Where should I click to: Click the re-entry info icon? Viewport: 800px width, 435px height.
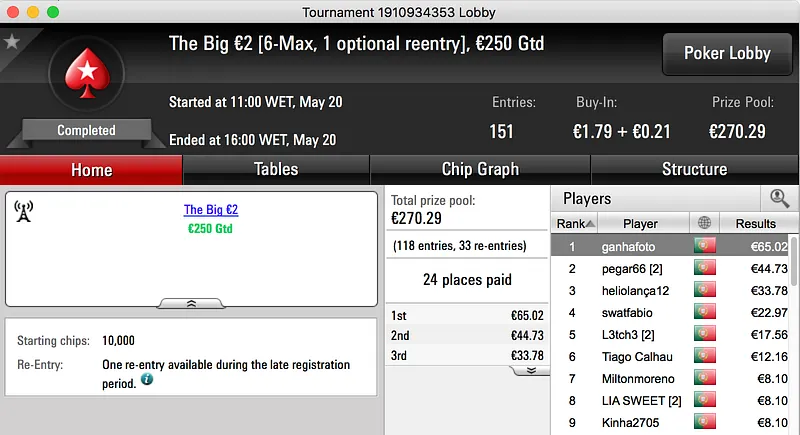click(x=147, y=380)
